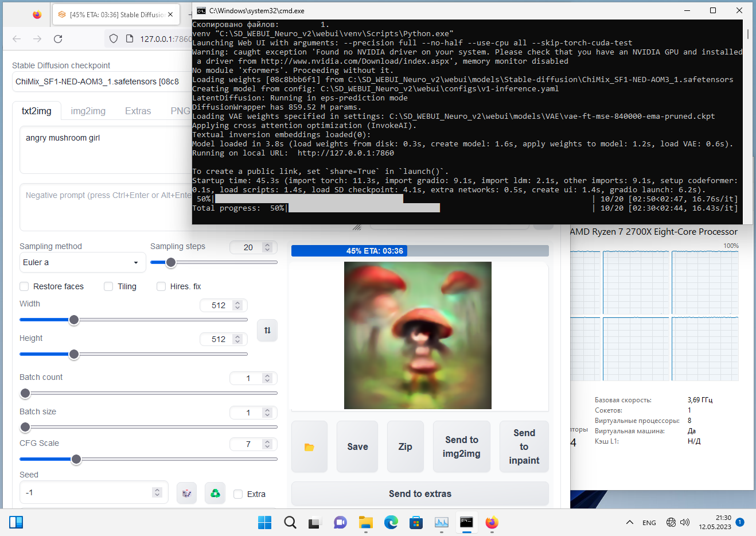Screen dimensions: 756x536
Task: Show hidden tray icons chevron
Action: pyautogui.click(x=630, y=522)
